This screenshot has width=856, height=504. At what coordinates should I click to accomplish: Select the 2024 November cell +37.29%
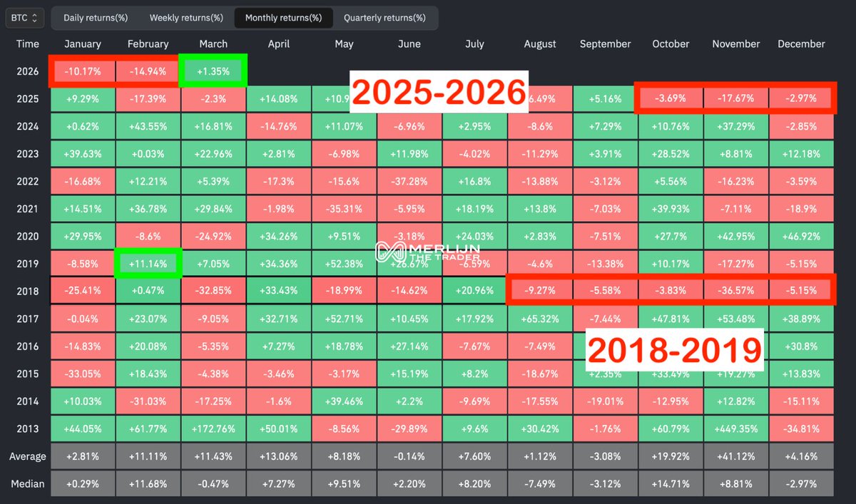tap(736, 126)
